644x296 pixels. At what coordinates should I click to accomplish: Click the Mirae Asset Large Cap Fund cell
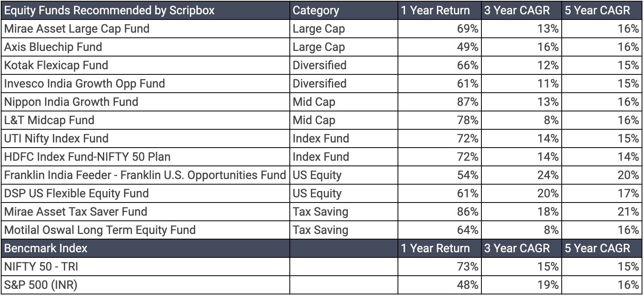point(77,29)
